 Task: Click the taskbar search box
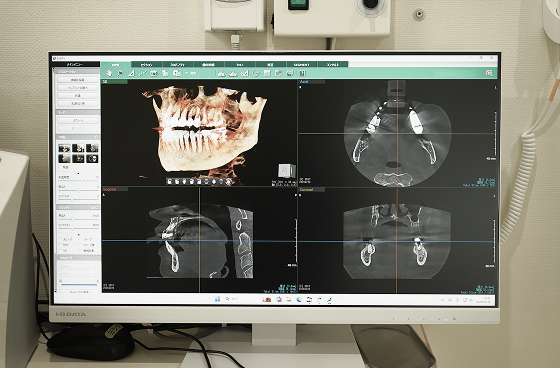231,299
